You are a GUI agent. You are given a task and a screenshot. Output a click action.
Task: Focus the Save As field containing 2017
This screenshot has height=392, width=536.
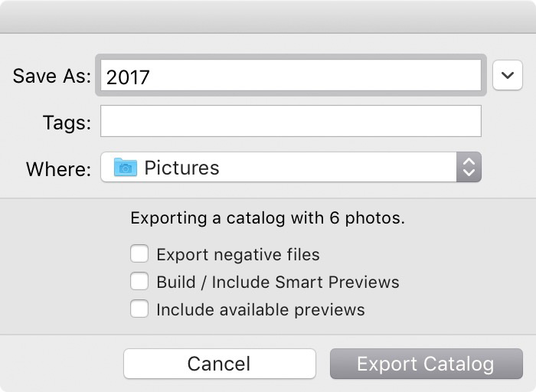(291, 75)
